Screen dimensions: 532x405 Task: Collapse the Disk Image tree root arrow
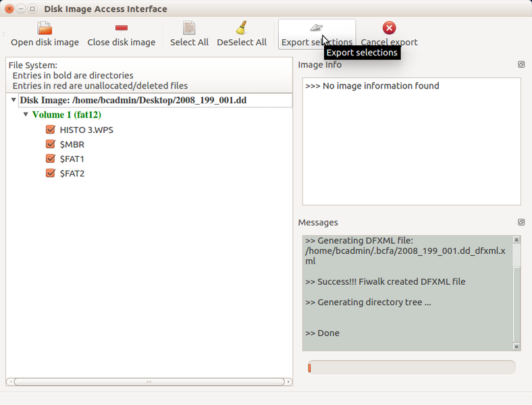14,100
